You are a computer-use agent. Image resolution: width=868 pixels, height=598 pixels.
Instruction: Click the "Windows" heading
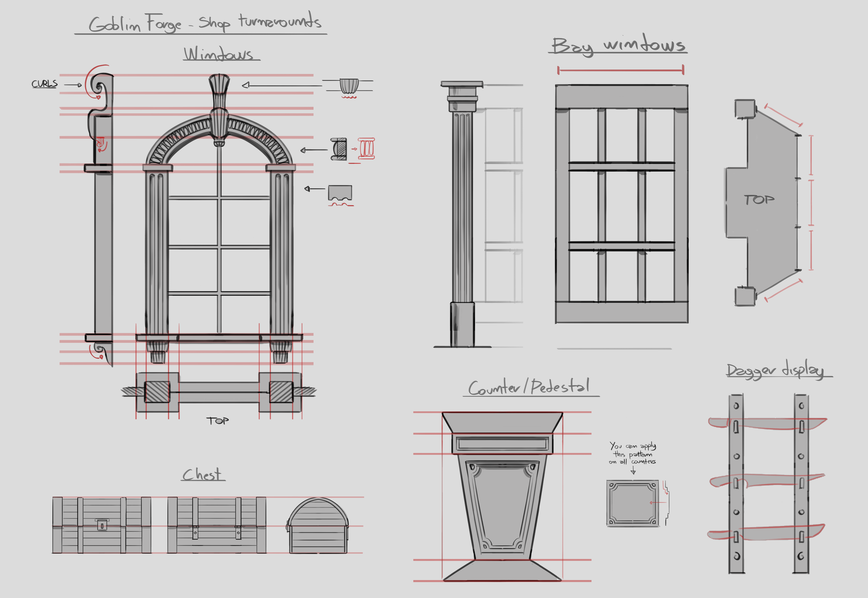tap(219, 53)
